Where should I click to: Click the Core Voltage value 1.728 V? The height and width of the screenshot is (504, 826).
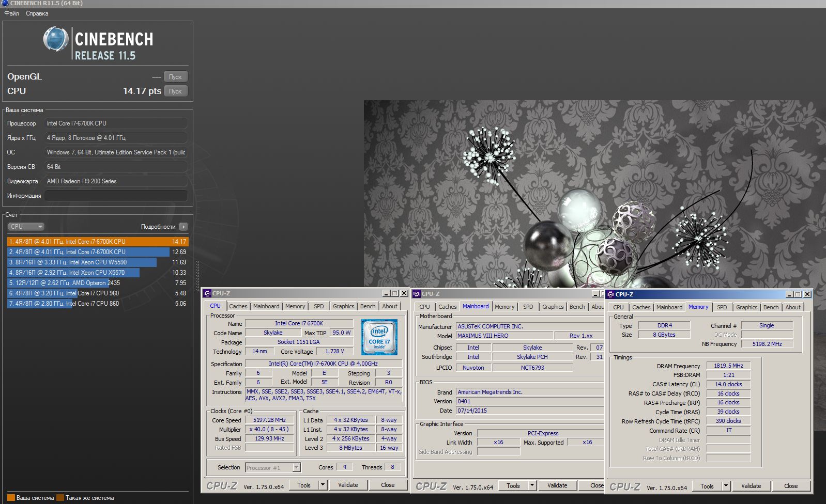[x=334, y=351]
